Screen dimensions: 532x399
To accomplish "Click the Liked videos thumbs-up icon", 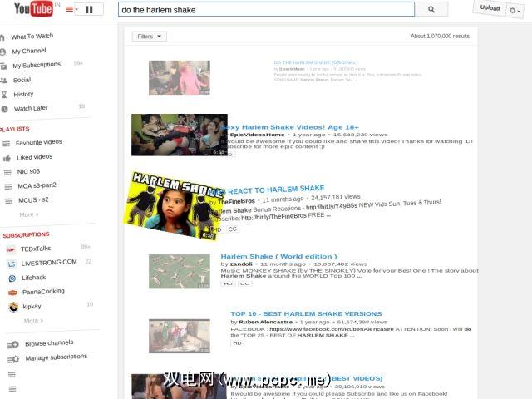I will pos(7,158).
